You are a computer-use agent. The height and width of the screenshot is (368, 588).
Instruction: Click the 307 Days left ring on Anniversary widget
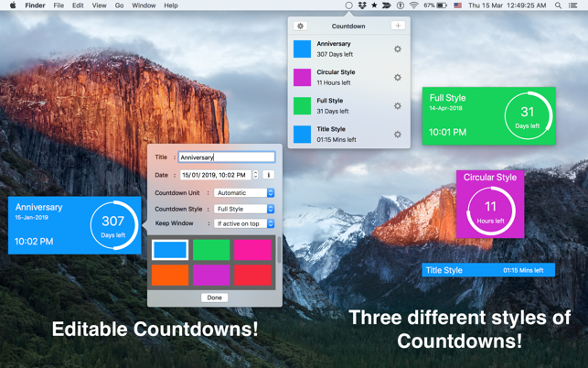[113, 225]
